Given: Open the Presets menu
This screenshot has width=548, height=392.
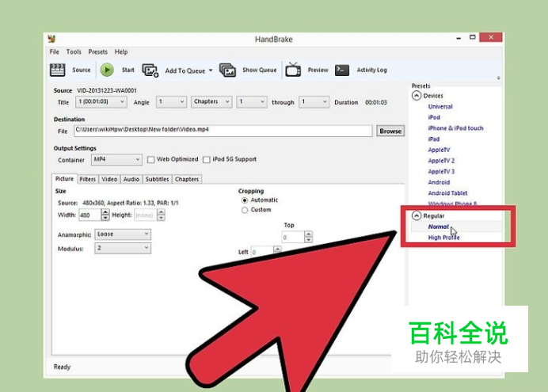Looking at the screenshot, I should coord(98,51).
